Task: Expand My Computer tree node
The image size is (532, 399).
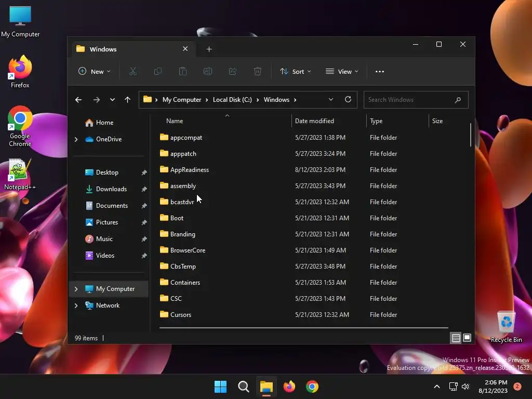Action: (76, 289)
